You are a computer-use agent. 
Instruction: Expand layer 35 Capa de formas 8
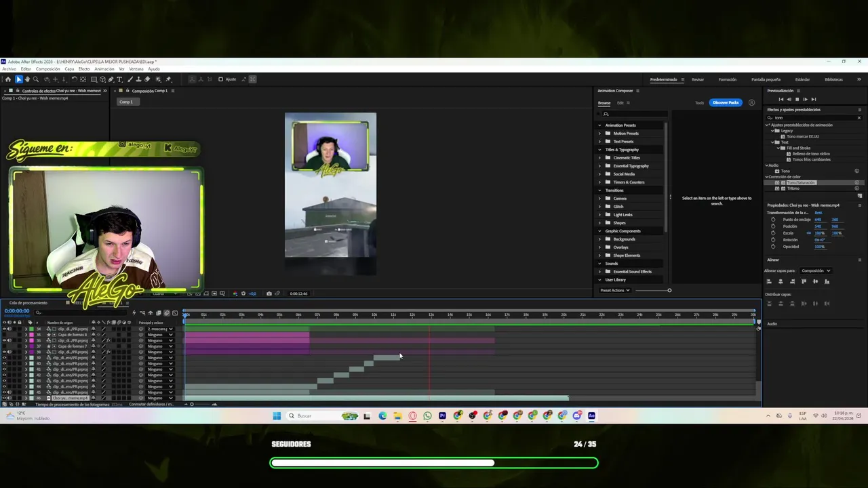(26, 335)
